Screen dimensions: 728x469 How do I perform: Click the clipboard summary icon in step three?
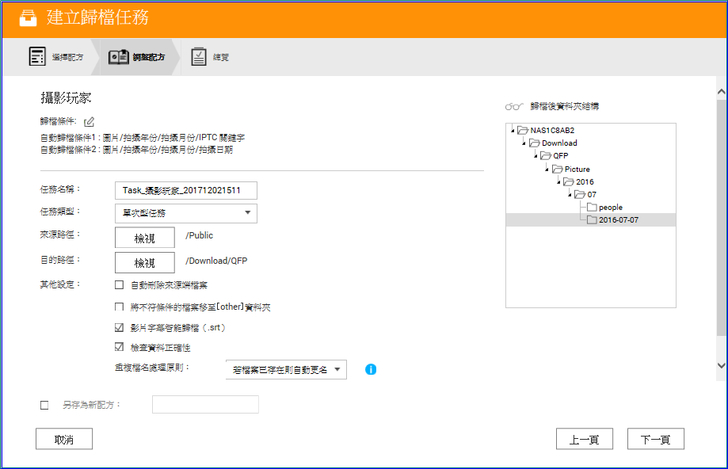pos(199,57)
